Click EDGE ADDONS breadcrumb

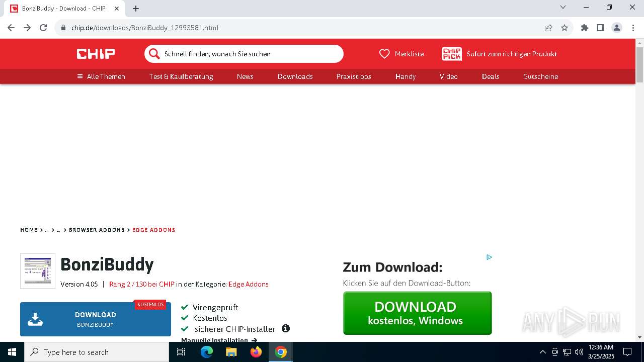pos(153,230)
